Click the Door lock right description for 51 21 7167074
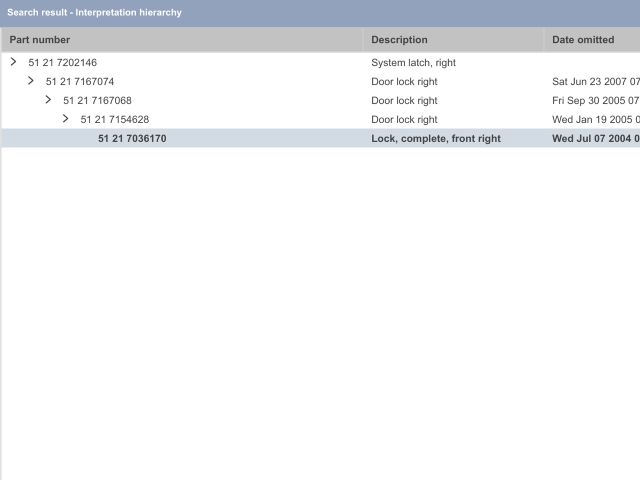This screenshot has width=640, height=480. click(404, 82)
